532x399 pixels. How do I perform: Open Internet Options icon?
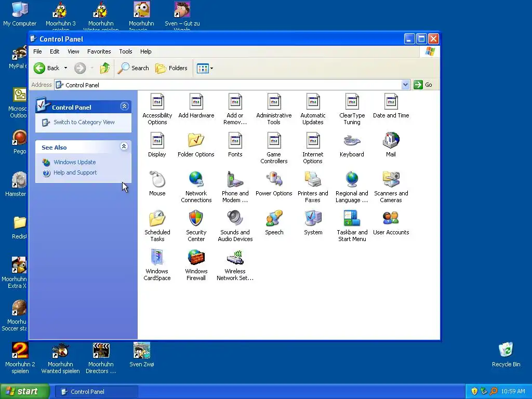coord(313,140)
